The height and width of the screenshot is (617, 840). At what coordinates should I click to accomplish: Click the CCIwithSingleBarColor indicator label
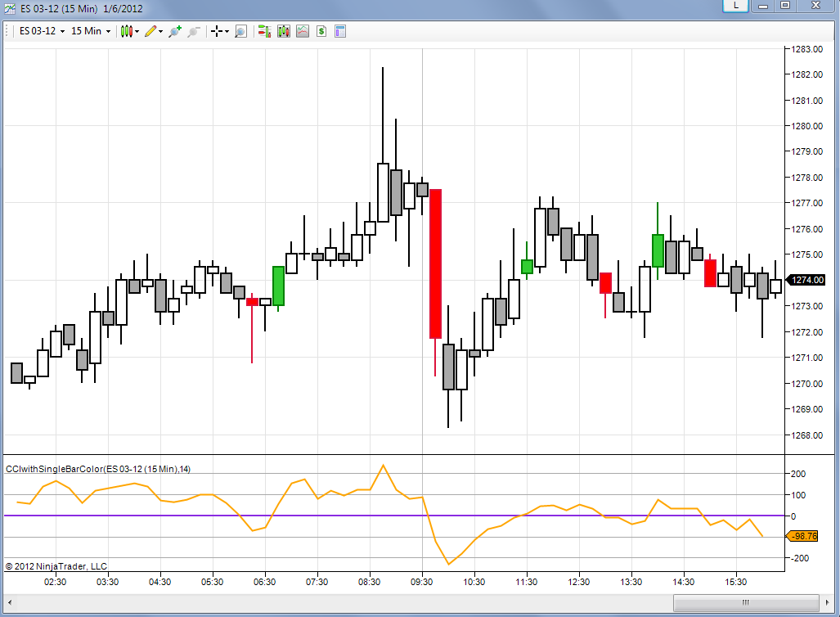coord(98,469)
